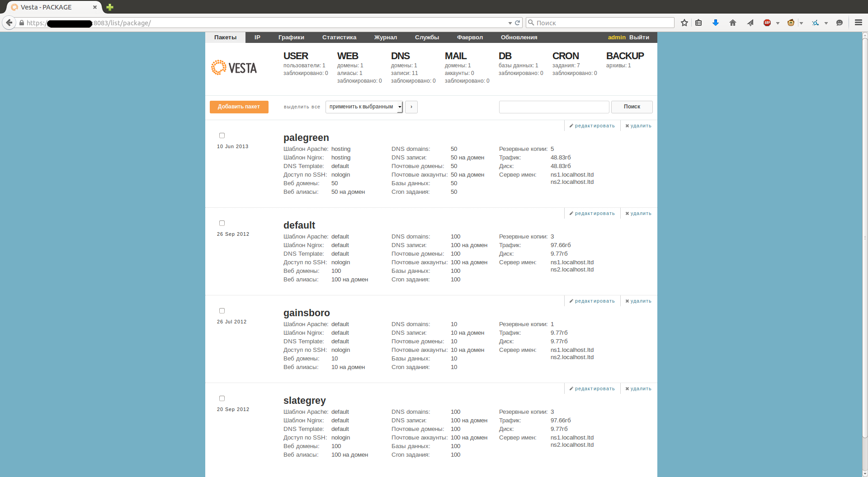The width and height of the screenshot is (868, 477).
Task: Open the Службы tab
Action: coord(427,37)
